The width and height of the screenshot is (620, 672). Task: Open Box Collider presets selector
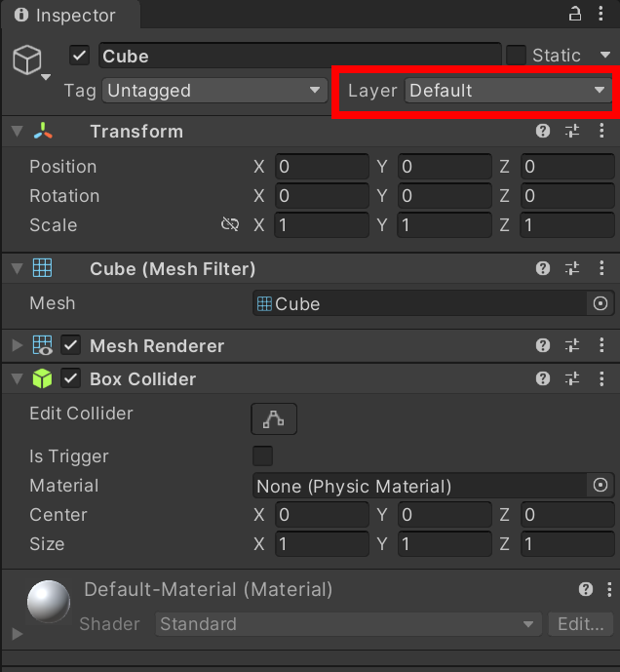coord(572,378)
